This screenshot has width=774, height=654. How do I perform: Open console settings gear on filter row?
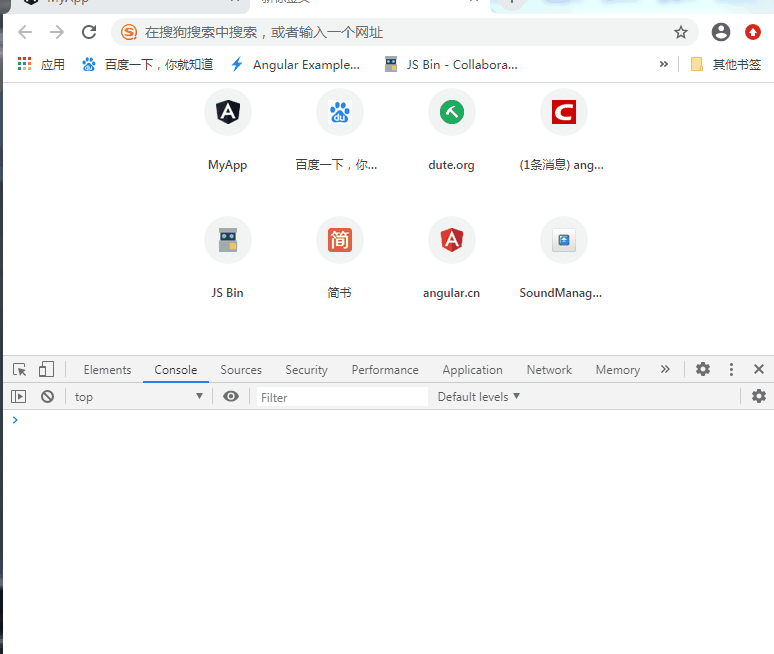click(759, 396)
